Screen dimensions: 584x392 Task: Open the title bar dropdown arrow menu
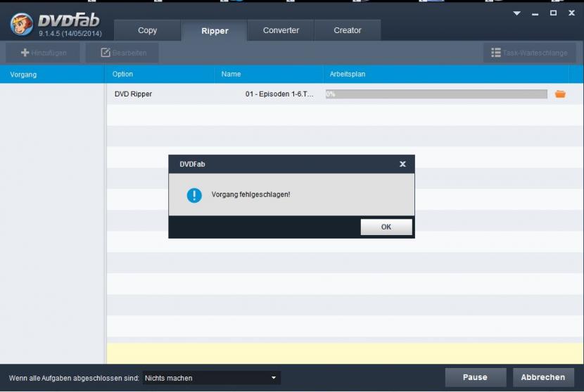pos(516,13)
